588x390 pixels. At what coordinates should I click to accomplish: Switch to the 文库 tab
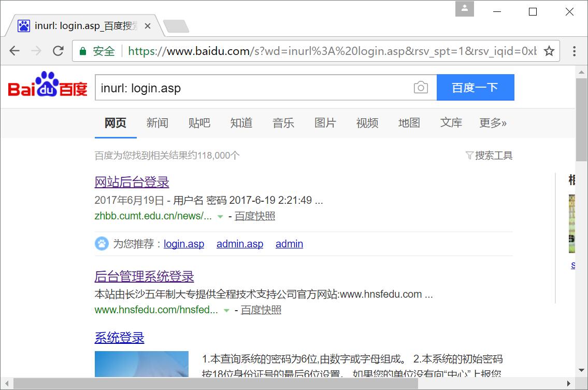tap(451, 123)
